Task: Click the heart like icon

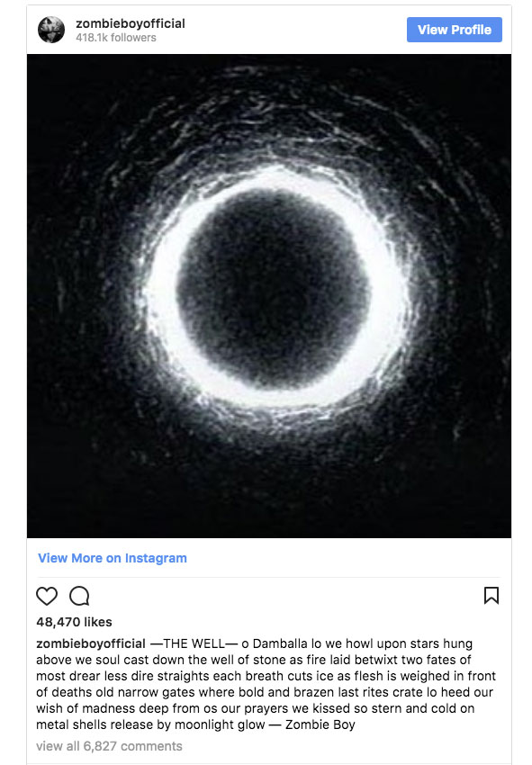Action: tap(47, 596)
